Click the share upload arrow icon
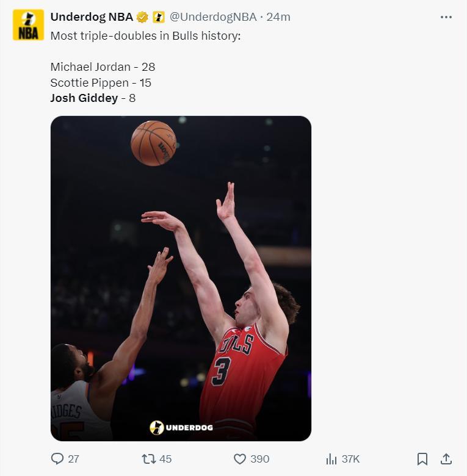This screenshot has height=476, width=467. 446,458
